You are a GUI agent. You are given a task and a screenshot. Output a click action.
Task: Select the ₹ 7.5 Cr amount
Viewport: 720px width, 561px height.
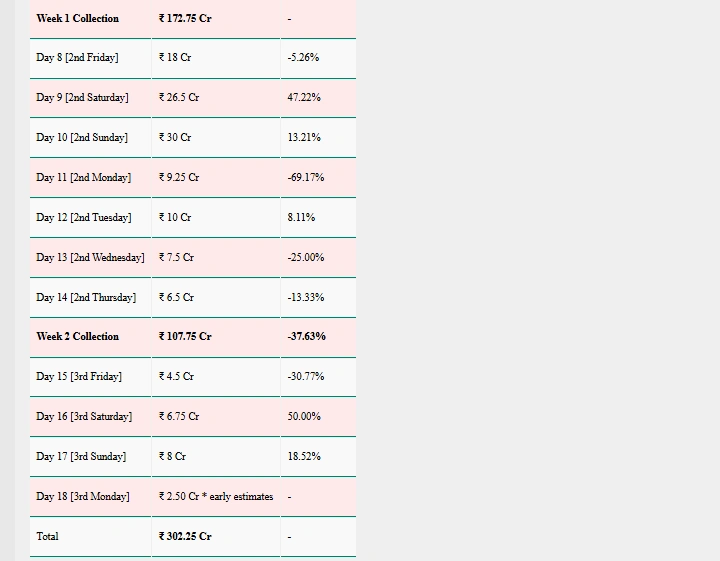(x=176, y=257)
